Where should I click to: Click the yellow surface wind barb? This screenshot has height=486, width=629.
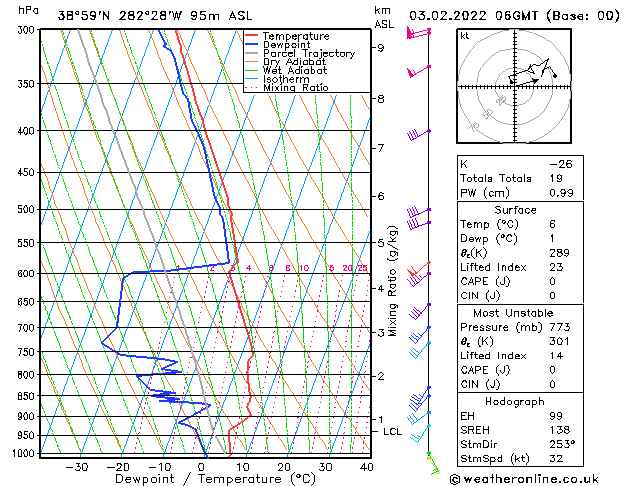[x=433, y=464]
